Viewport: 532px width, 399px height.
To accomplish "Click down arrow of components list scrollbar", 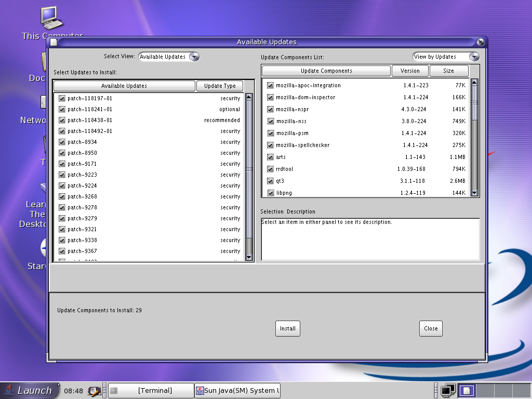I will [474, 193].
